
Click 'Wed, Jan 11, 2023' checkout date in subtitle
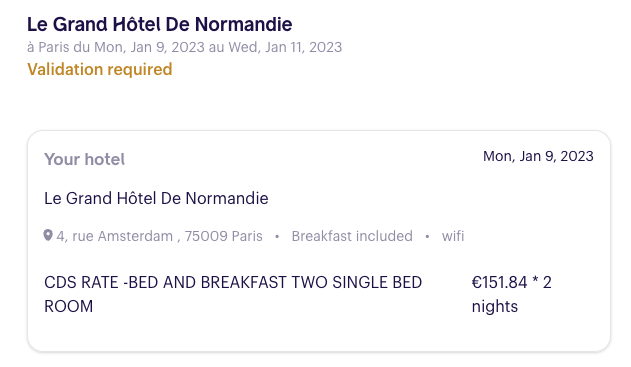coord(285,47)
